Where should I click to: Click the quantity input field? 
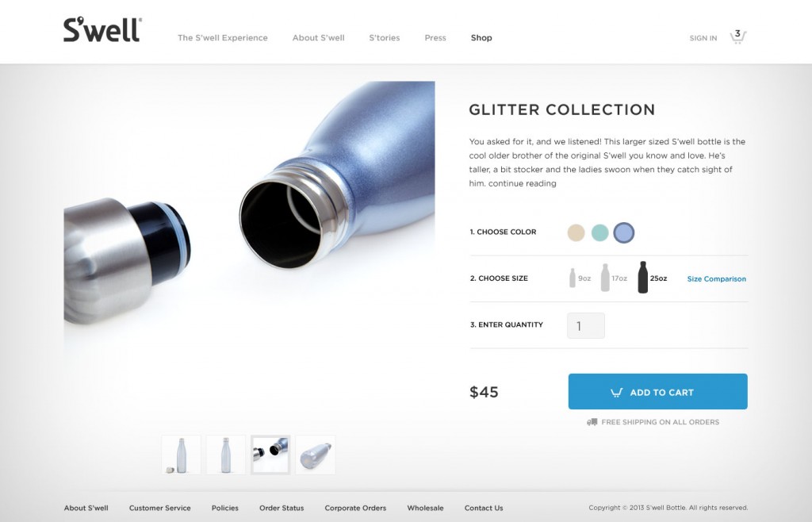pos(586,326)
